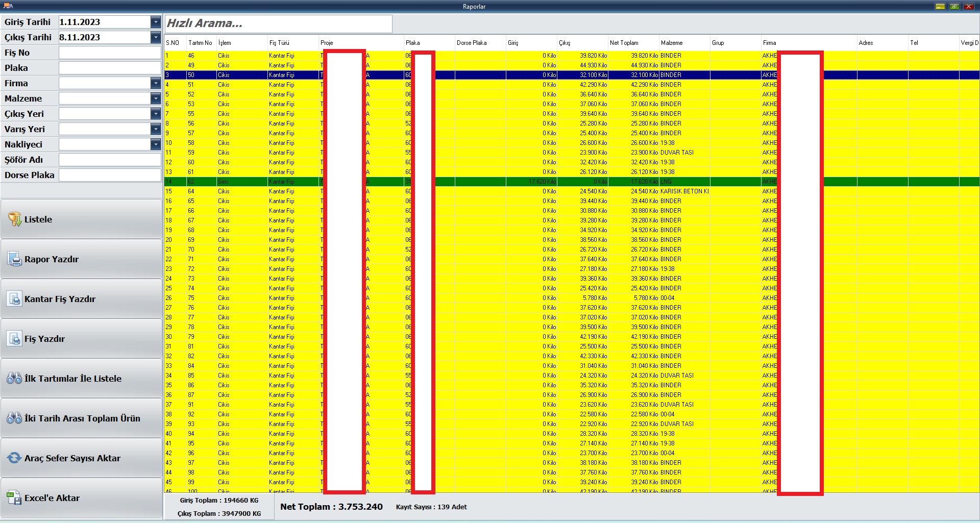Click the Fiş Yazdır page icon
Viewport: 980px width, 523px height.
pyautogui.click(x=14, y=339)
